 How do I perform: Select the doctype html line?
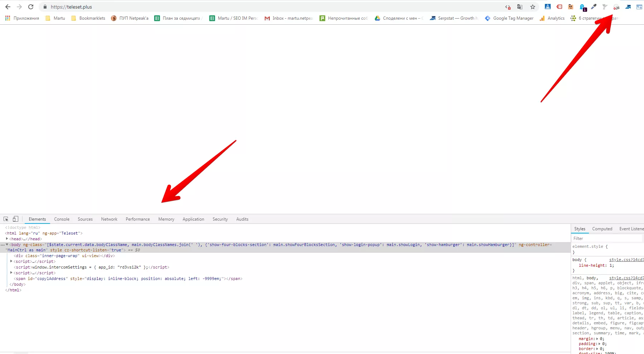coord(23,227)
